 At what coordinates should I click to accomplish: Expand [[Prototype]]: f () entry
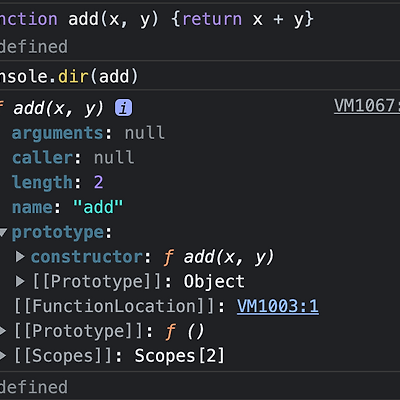click(3, 331)
